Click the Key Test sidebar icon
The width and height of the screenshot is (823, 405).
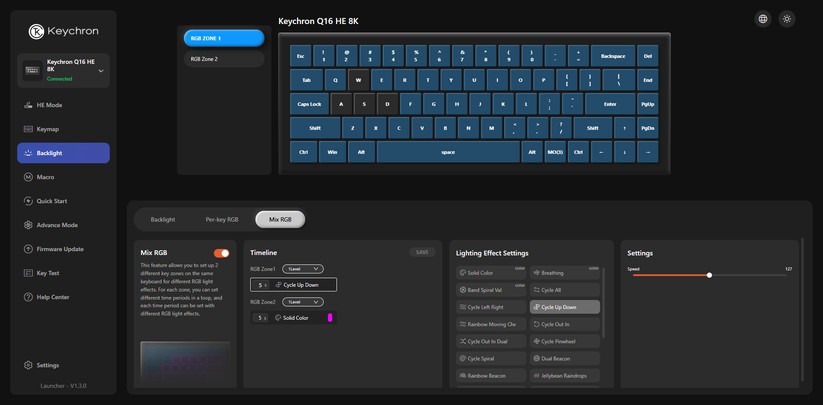click(x=28, y=273)
